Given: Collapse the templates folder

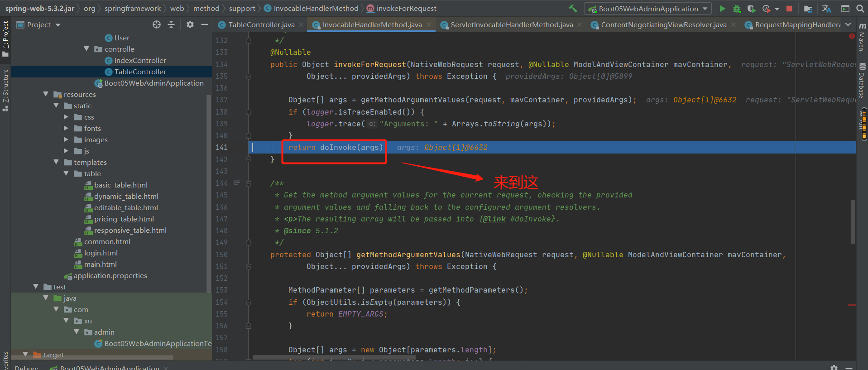Looking at the screenshot, I should (56, 162).
